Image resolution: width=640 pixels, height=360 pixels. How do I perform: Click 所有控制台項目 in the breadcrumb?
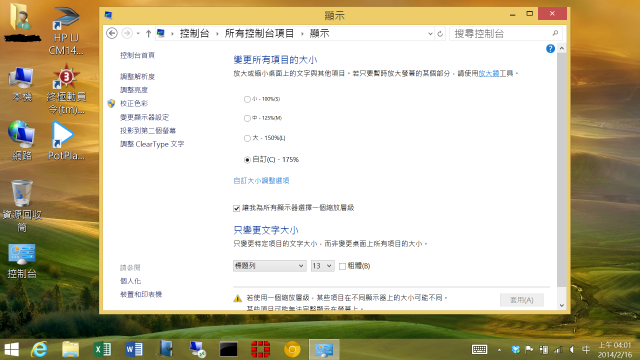click(x=259, y=33)
